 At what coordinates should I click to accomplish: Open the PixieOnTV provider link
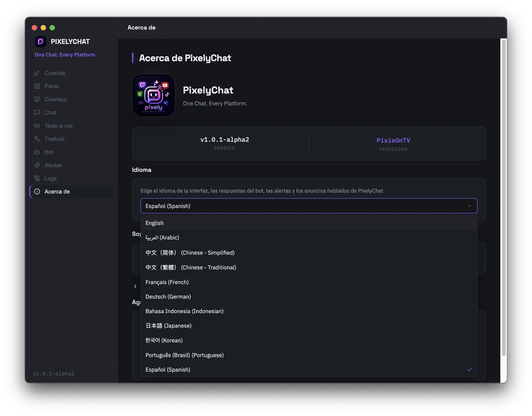(x=393, y=140)
